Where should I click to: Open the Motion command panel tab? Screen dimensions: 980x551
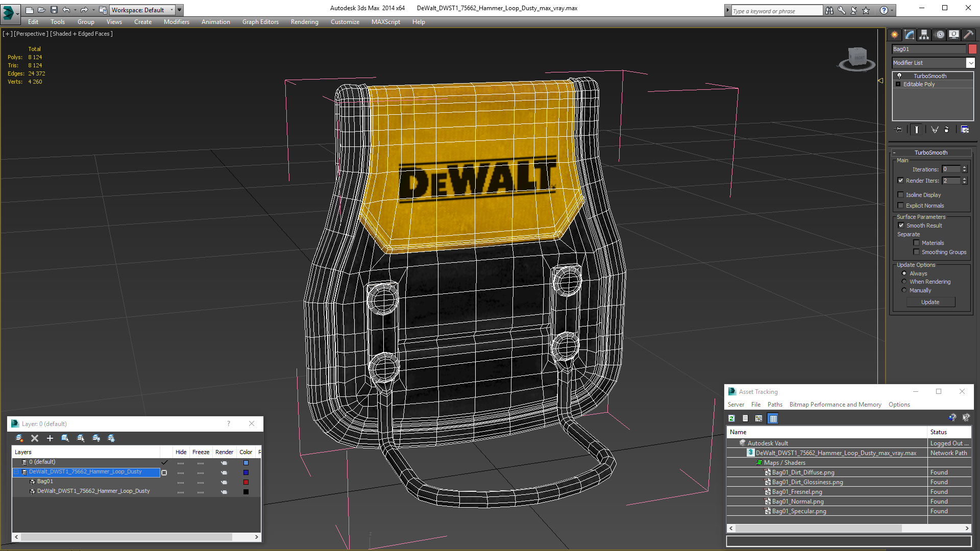[940, 35]
